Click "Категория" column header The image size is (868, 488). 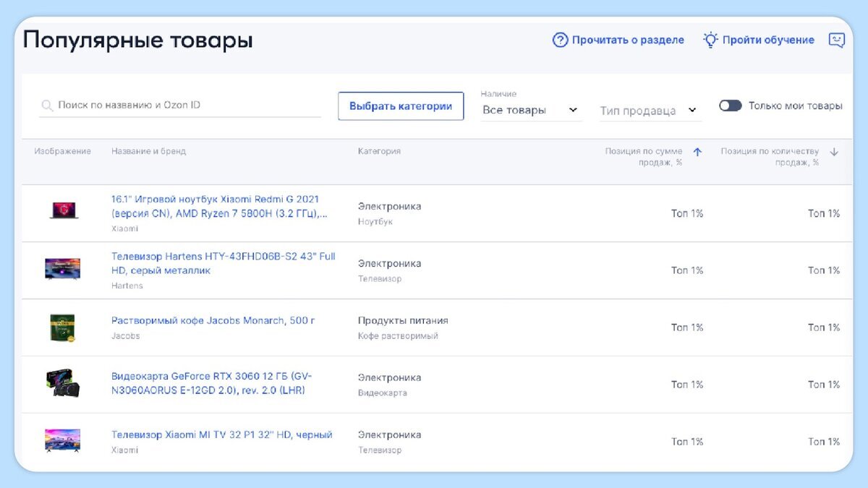[379, 151]
